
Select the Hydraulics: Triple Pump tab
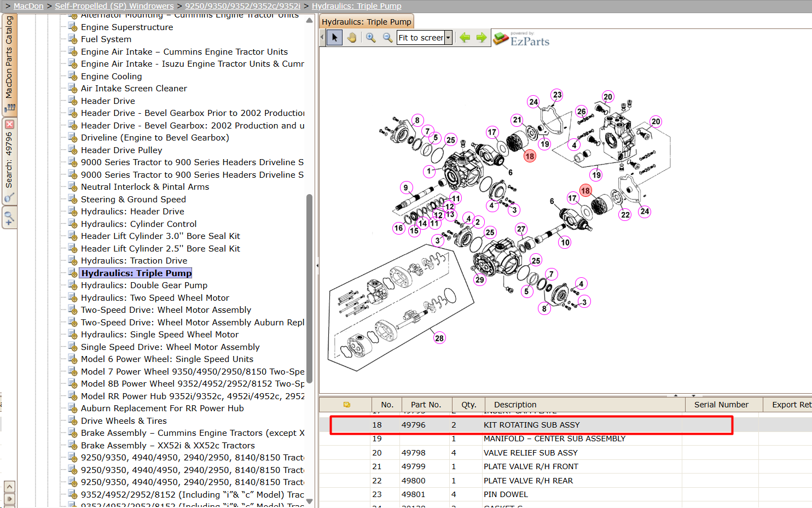click(x=366, y=22)
